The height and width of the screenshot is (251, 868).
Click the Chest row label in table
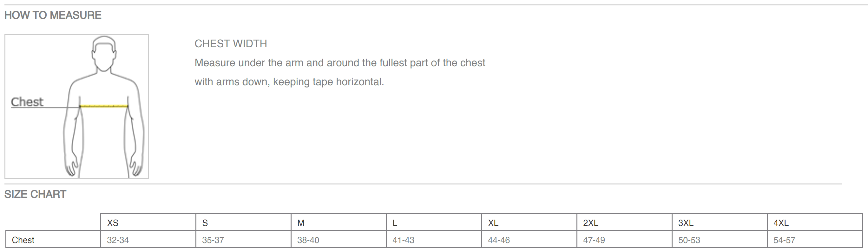click(23, 240)
